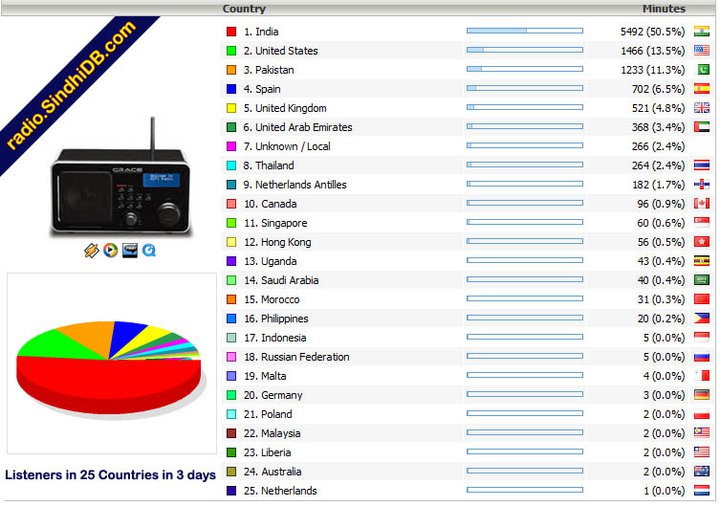Click India's percentage bar
This screenshot has height=506, width=720.
(x=525, y=31)
